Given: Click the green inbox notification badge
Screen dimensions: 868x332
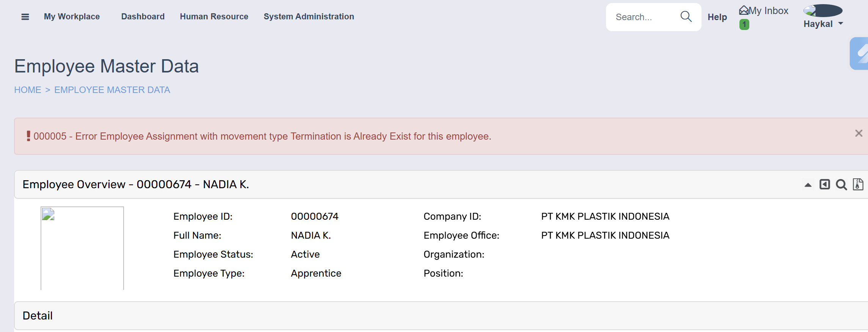Looking at the screenshot, I should coord(744,25).
